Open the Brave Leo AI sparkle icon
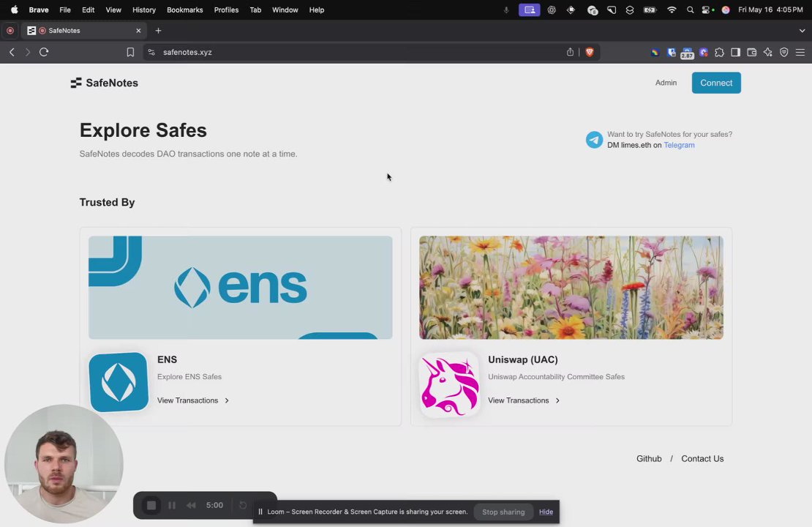 click(767, 53)
